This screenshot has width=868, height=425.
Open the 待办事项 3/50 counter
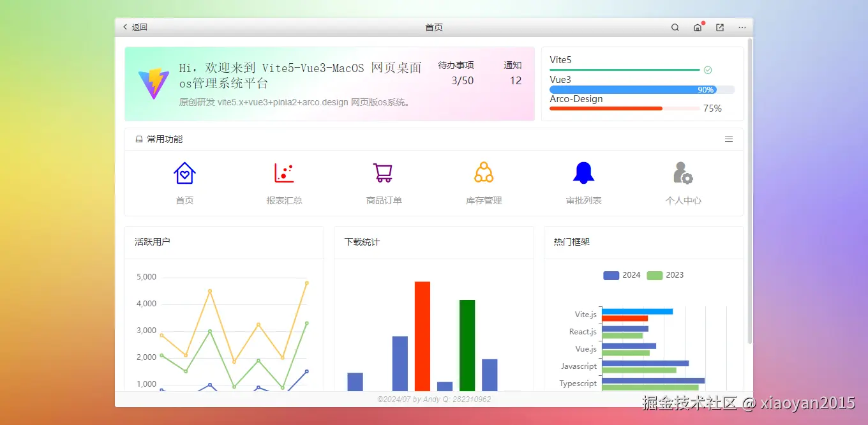point(456,73)
